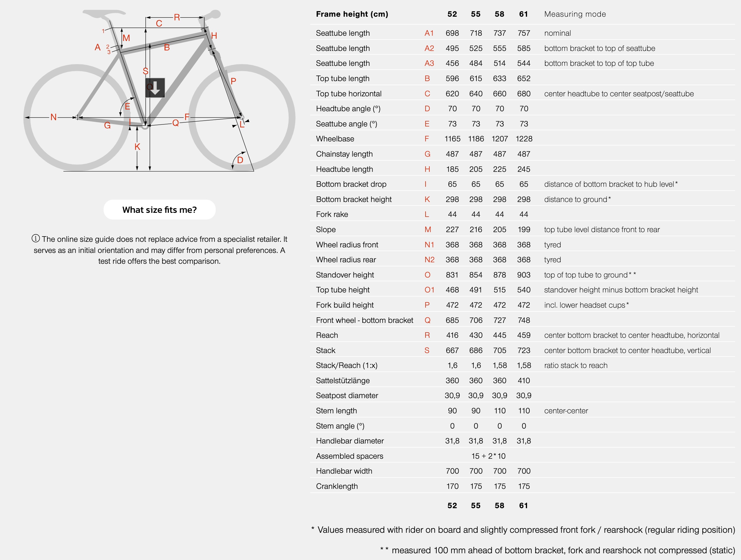Click the Assembled spacers value 15 + 2*10
The width and height of the screenshot is (741, 560).
point(488,456)
